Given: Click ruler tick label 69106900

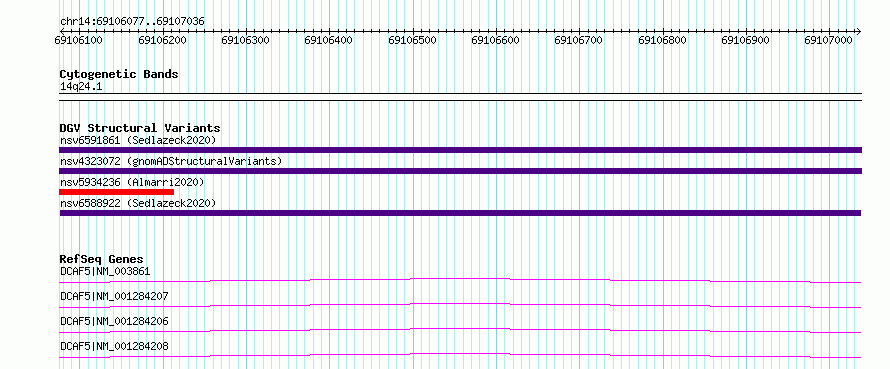Looking at the screenshot, I should click(x=745, y=40).
